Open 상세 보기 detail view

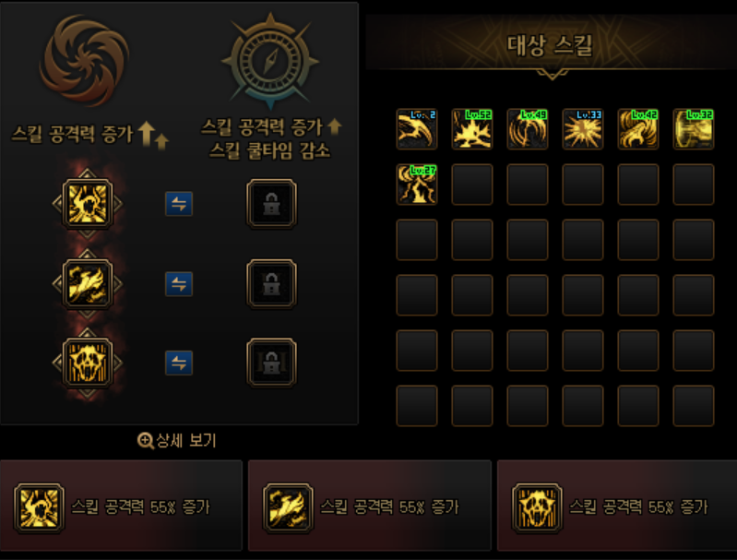(177, 441)
